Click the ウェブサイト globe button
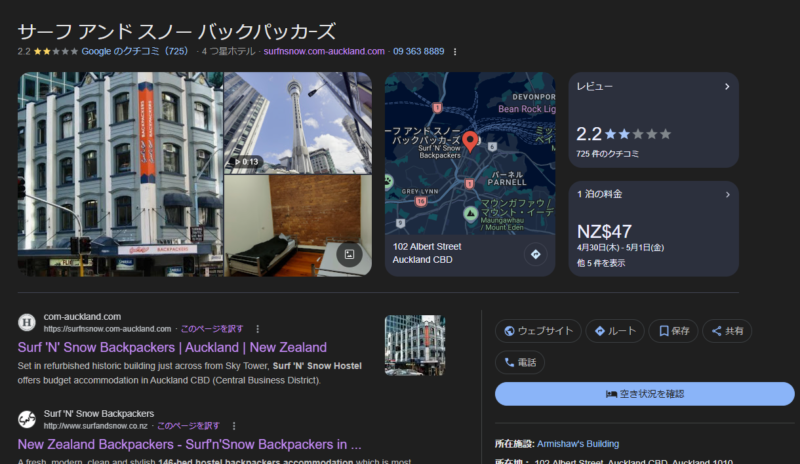This screenshot has height=464, width=800. 538,331
